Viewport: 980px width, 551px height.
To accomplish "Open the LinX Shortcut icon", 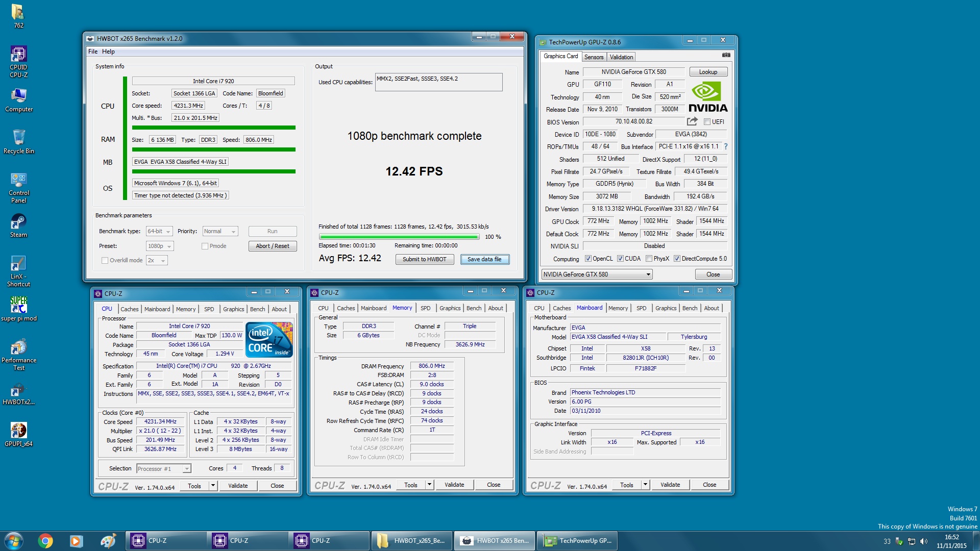I will pyautogui.click(x=18, y=271).
